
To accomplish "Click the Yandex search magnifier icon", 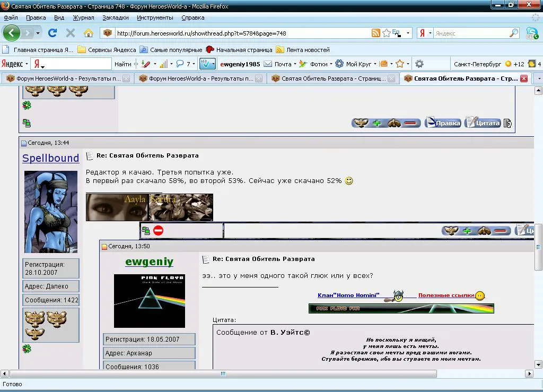I will click(514, 33).
